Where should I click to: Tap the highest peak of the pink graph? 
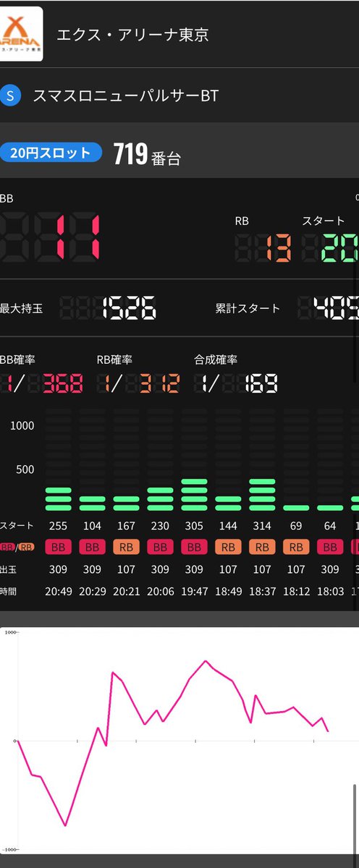[x=206, y=661]
